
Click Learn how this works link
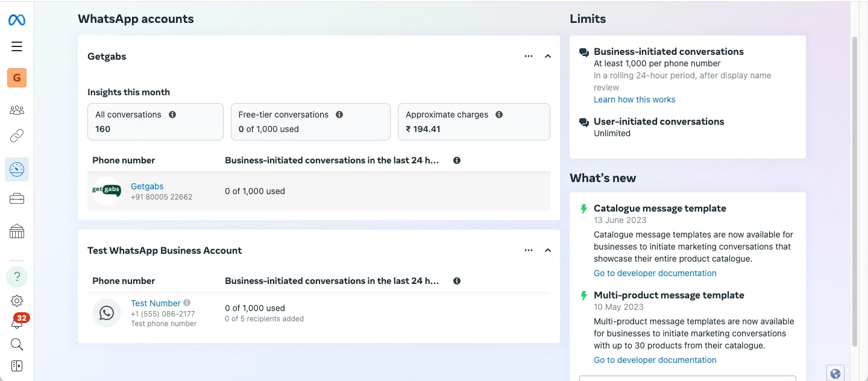(x=634, y=99)
